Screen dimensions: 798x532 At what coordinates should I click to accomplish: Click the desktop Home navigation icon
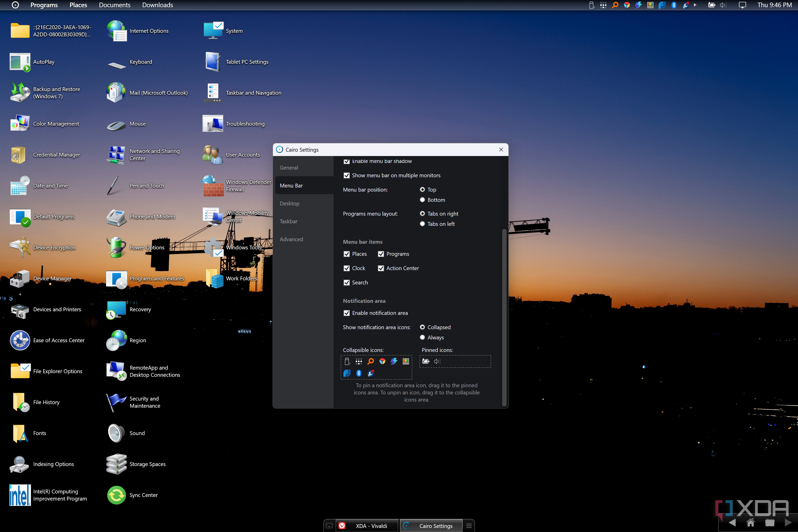pyautogui.click(x=750, y=522)
